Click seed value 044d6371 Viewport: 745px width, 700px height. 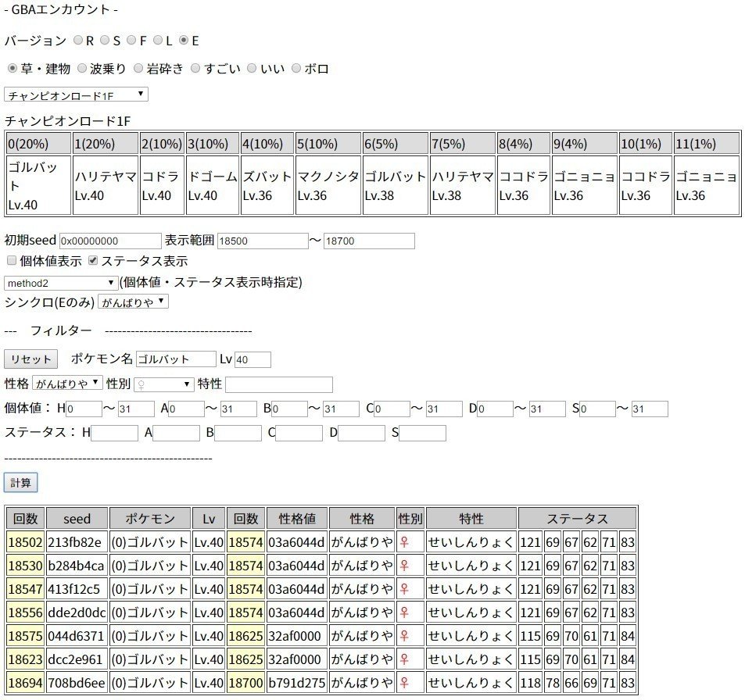[77, 636]
